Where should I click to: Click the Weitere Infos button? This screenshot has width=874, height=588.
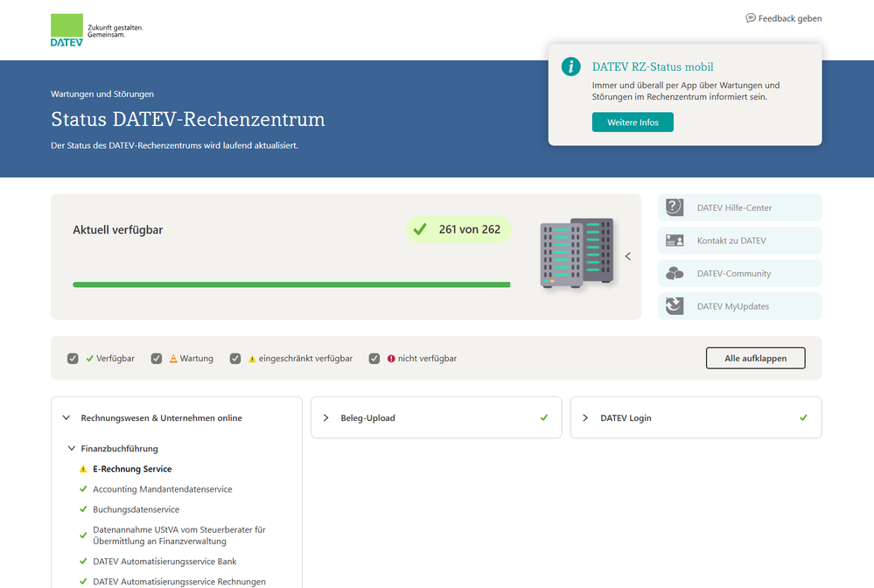pos(633,122)
